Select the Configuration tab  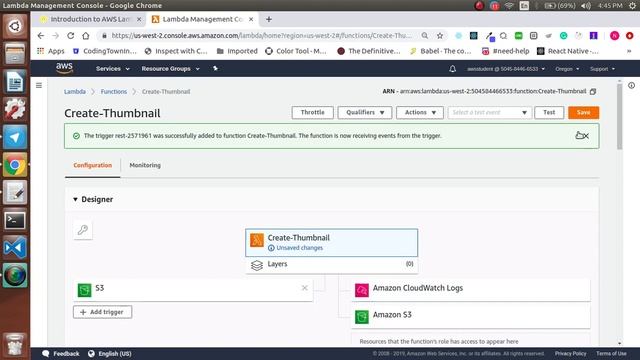point(93,165)
